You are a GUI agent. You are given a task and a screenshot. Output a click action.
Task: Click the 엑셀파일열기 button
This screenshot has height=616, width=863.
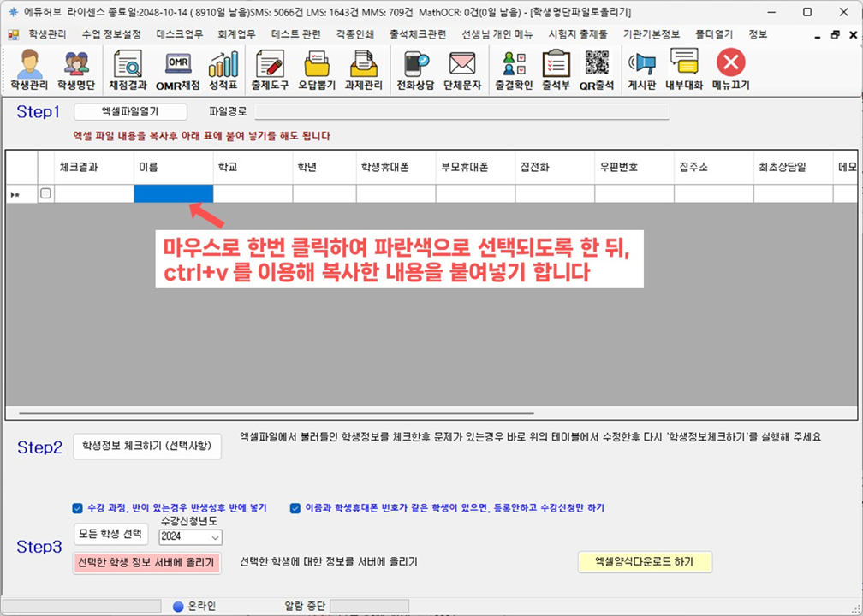[x=129, y=112]
